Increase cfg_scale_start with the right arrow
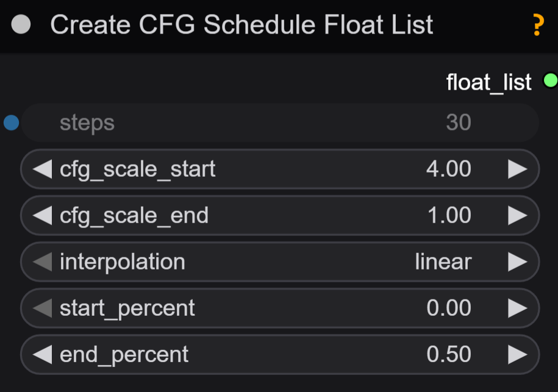This screenshot has height=392, width=558. coord(517,169)
